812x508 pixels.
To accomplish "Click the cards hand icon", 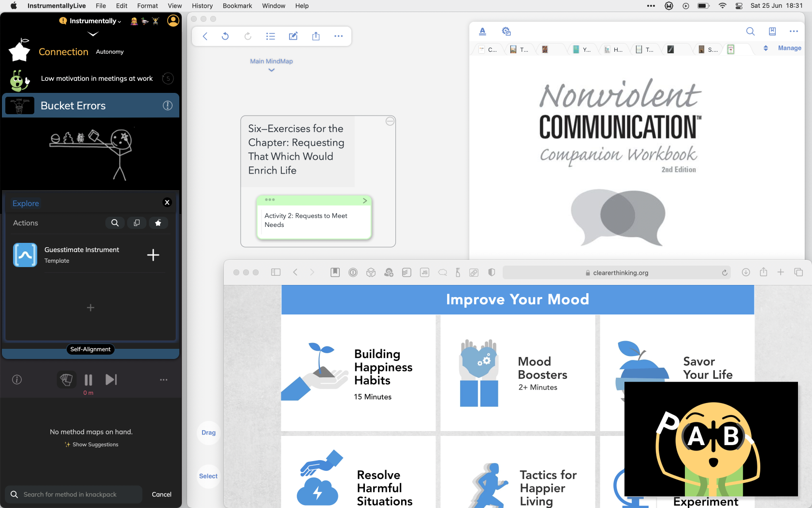I will click(66, 380).
